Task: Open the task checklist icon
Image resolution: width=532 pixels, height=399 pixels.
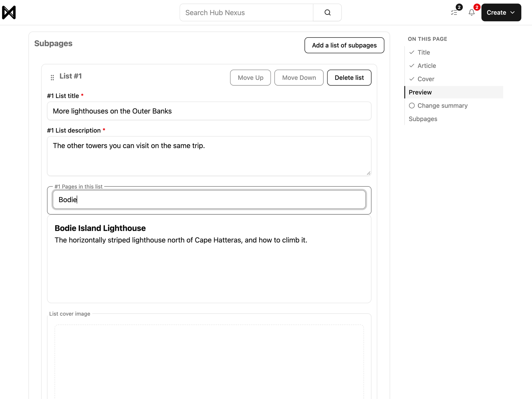Action: tap(454, 12)
